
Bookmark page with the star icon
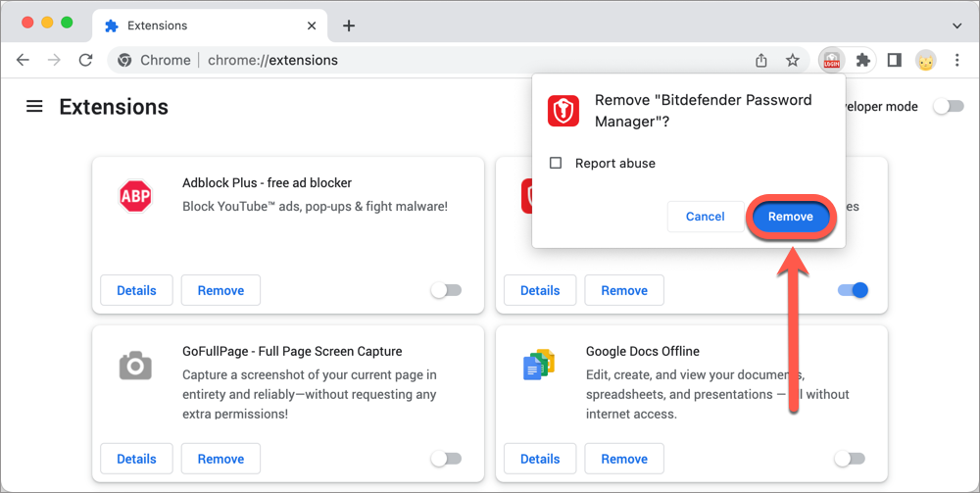coord(793,60)
